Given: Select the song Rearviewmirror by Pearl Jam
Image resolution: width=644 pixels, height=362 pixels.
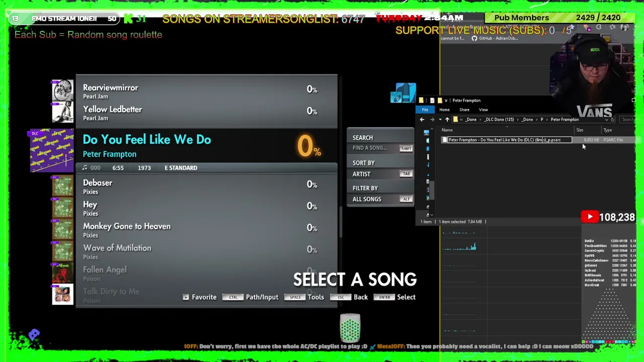Looking at the screenshot, I should (206, 92).
